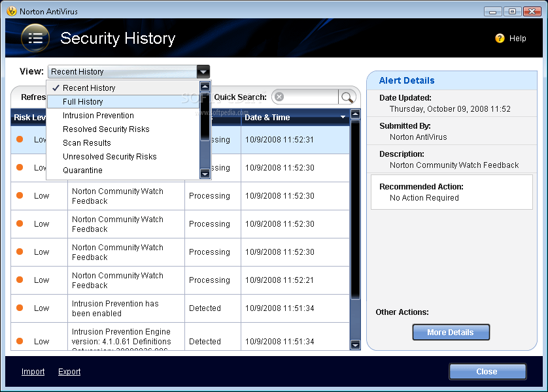Click the magnifying glass search icon
The width and height of the screenshot is (548, 392).
[x=347, y=97]
